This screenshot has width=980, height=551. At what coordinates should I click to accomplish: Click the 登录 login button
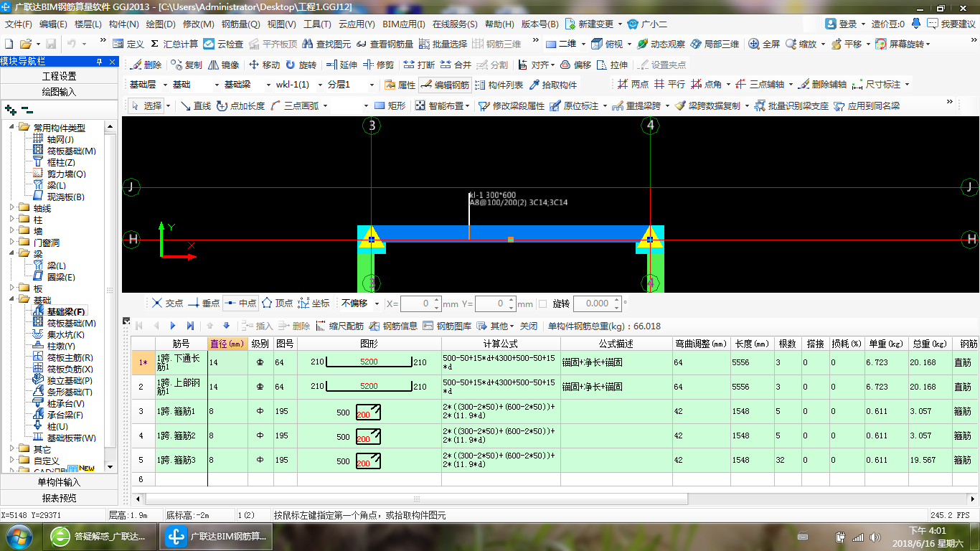click(x=845, y=24)
